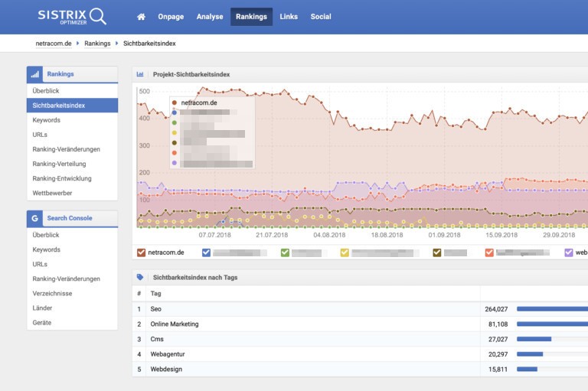Click the tag icon beside Sichtbarkeitsindex nach Tags
Screen dimensions: 588x391
coord(140,278)
